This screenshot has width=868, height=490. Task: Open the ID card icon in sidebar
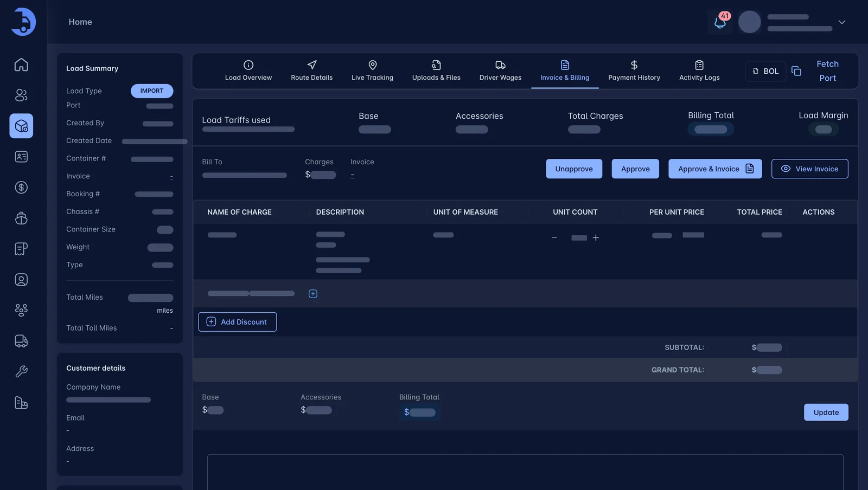point(21,157)
